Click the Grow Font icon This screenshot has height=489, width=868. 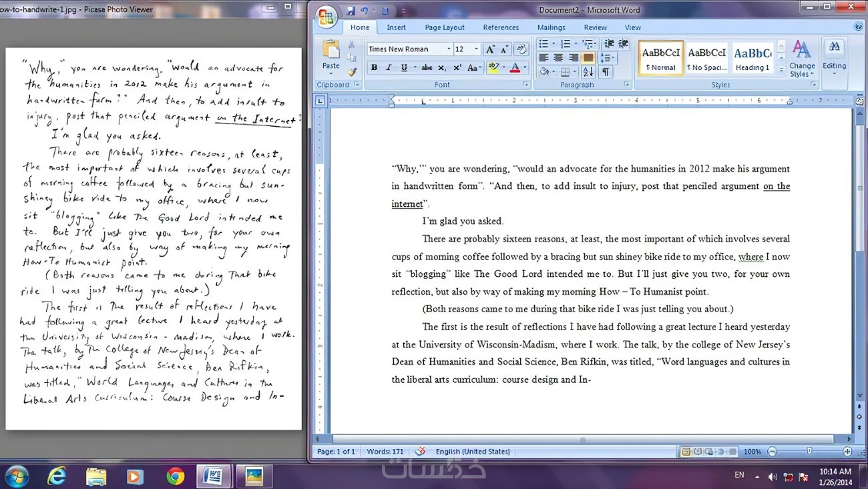pos(490,49)
